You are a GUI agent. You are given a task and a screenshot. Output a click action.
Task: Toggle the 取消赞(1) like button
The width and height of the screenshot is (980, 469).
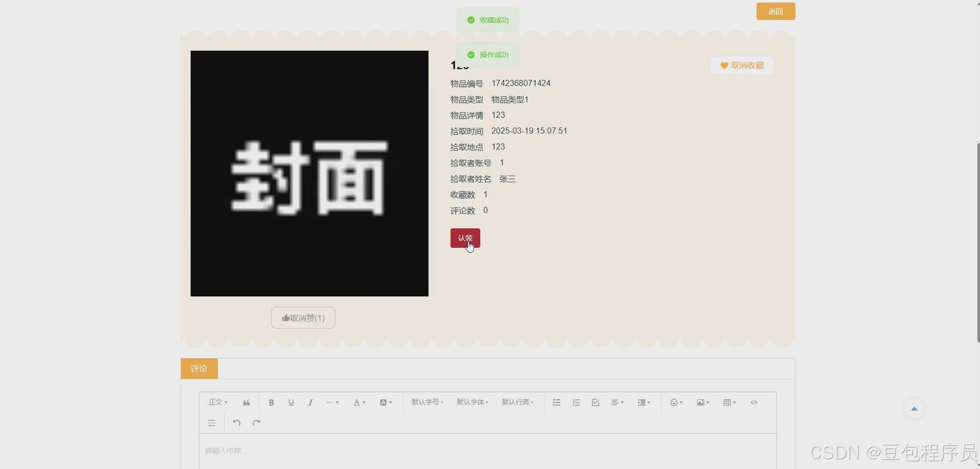click(302, 317)
